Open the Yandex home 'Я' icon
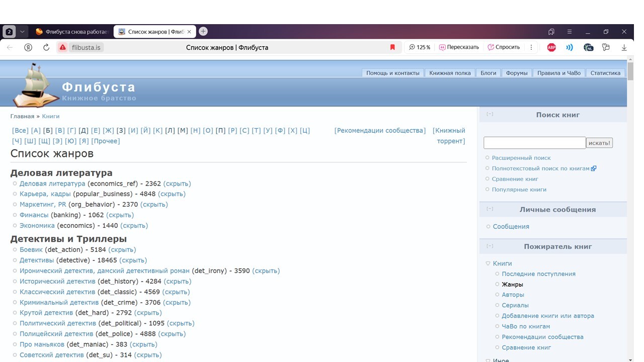 point(28,47)
